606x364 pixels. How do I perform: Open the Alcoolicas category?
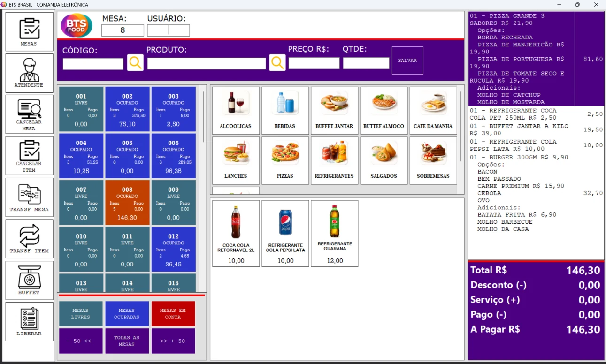[x=236, y=111]
